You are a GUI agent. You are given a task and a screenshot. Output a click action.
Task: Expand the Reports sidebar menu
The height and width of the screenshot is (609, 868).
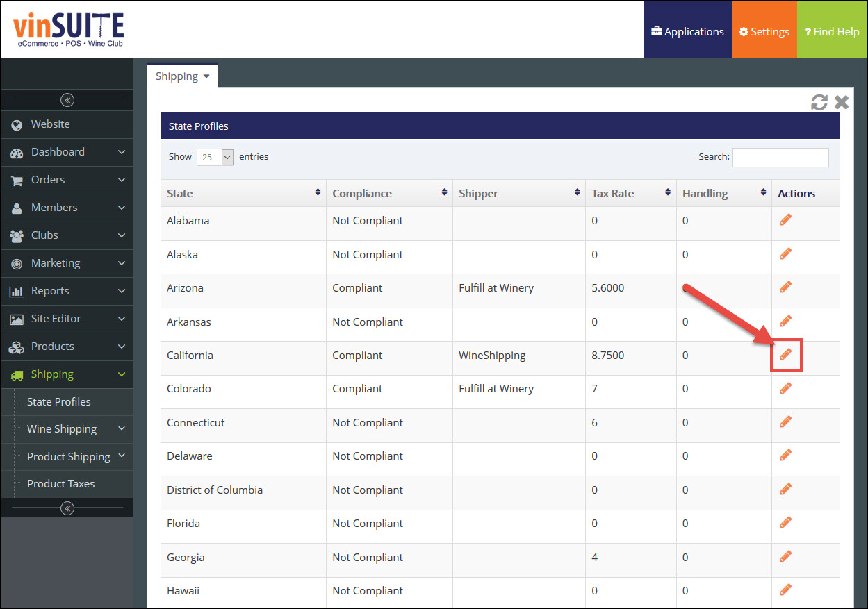67,291
